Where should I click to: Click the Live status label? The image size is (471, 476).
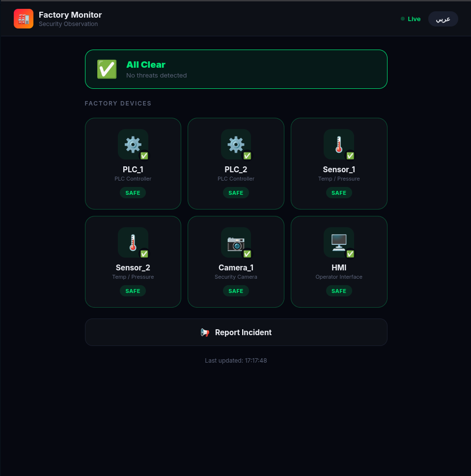click(x=414, y=19)
